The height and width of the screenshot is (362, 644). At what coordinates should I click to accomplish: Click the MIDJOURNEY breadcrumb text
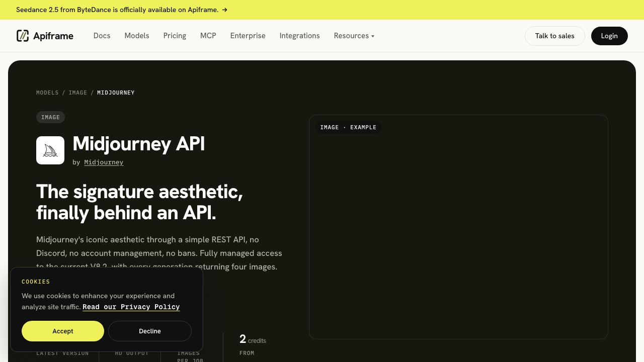click(116, 93)
